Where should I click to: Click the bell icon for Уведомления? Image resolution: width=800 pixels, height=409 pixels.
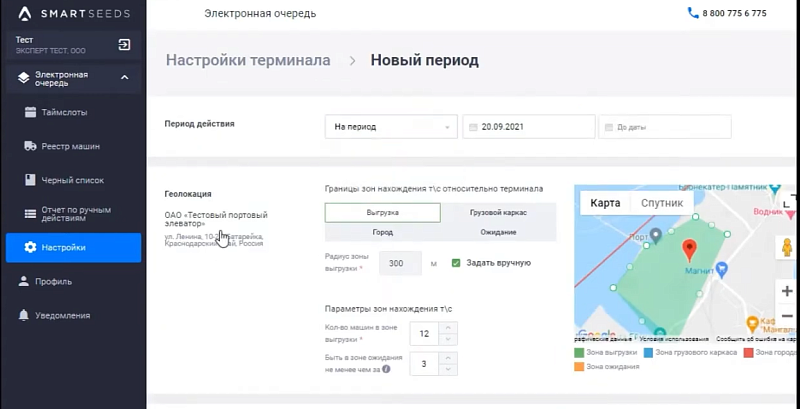coord(23,316)
